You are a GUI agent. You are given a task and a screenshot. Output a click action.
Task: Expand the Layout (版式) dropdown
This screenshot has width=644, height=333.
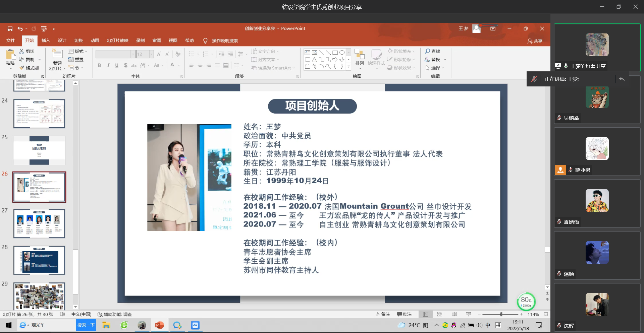point(77,51)
